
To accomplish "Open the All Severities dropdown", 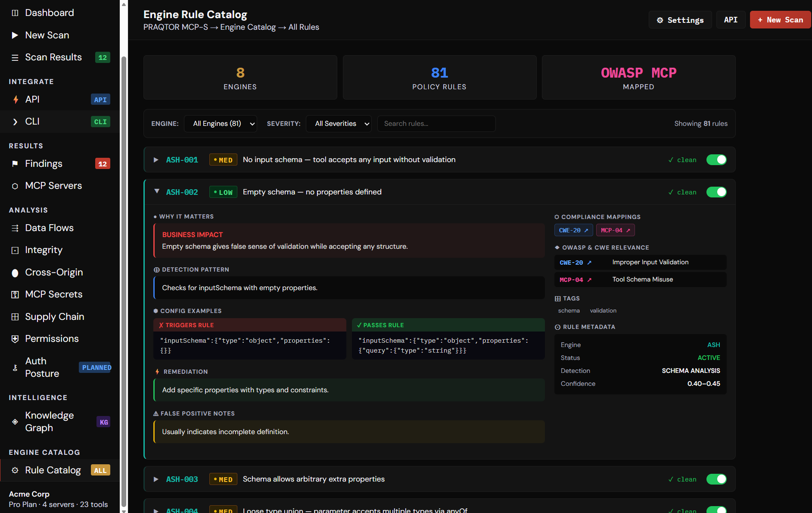I will point(339,124).
